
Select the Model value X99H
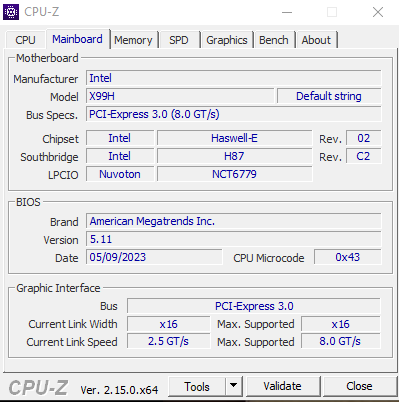tap(180, 96)
